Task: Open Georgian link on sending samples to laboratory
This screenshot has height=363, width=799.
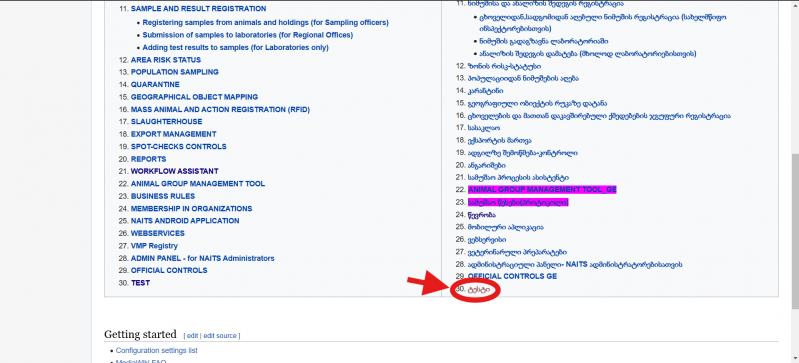Action: pyautogui.click(x=543, y=41)
